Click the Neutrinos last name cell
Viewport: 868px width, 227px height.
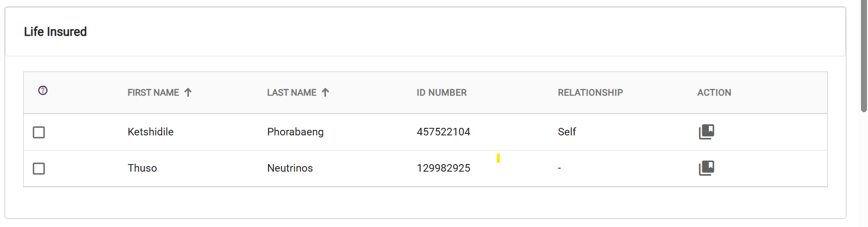pos(290,168)
